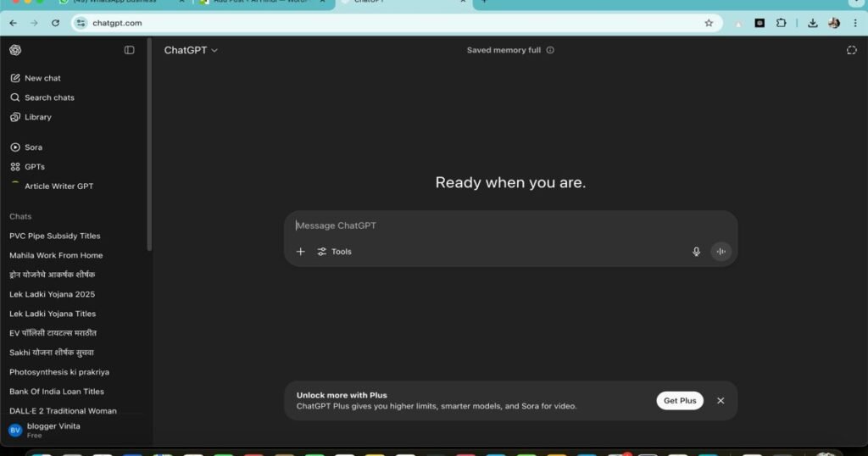Click the browser profile avatar

point(834,23)
